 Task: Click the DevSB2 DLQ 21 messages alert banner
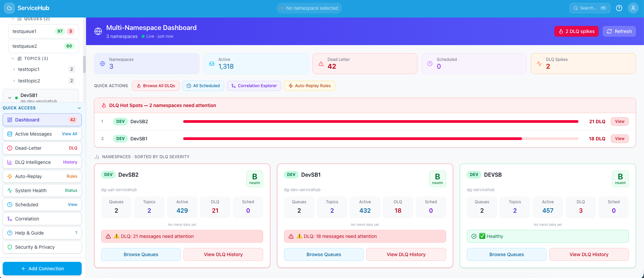tap(182, 236)
